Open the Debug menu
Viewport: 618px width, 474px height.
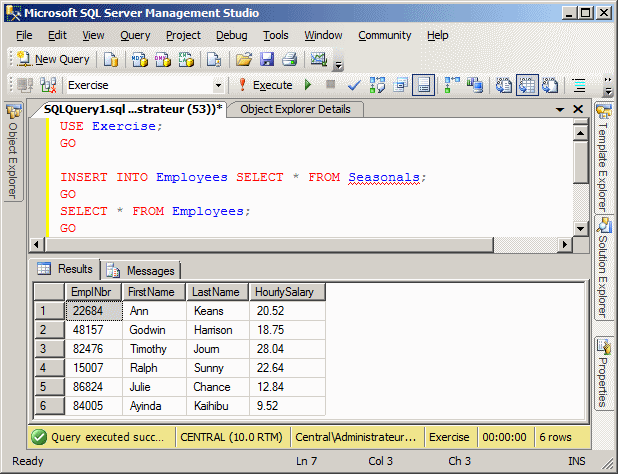point(232,35)
